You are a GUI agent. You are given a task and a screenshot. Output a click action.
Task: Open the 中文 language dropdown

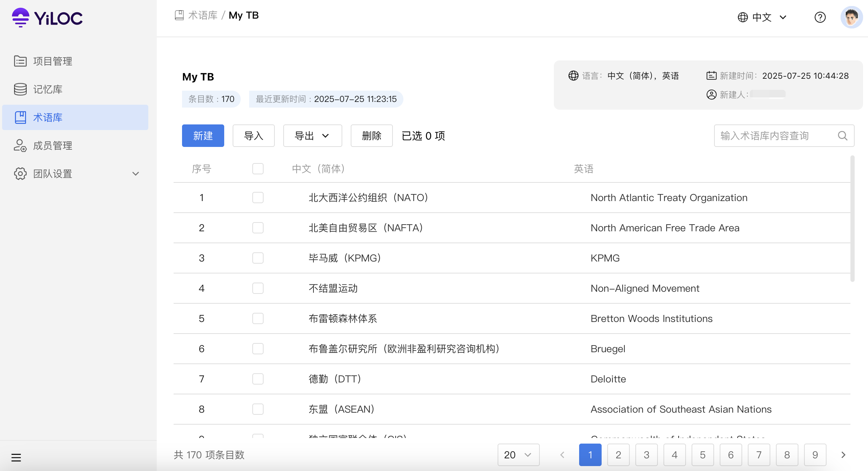762,17
